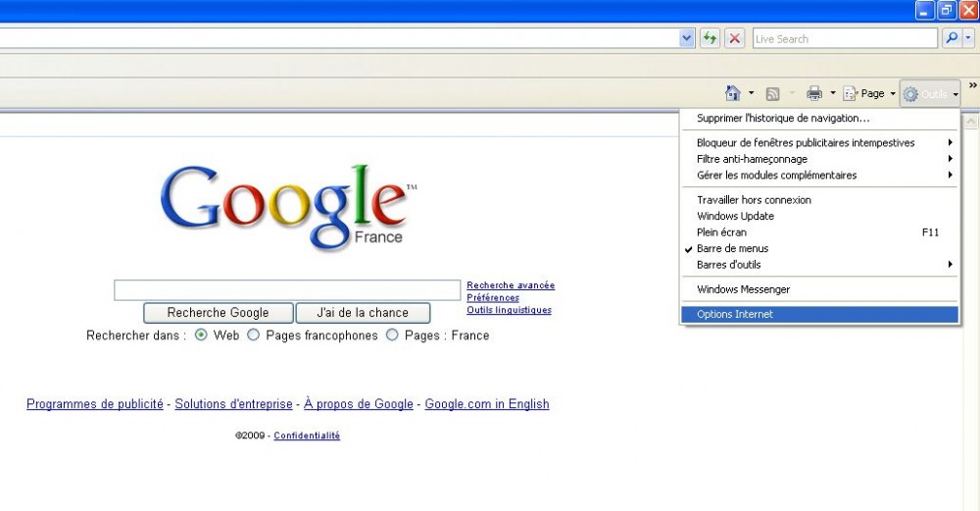980x511 pixels.
Task: Open the Page menu
Action: [x=869, y=94]
